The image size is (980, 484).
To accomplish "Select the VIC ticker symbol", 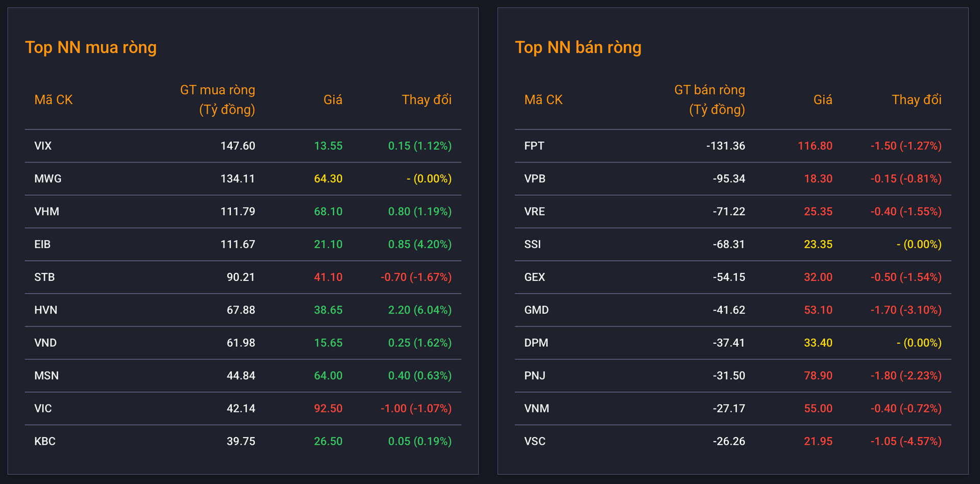I will pyautogui.click(x=43, y=408).
